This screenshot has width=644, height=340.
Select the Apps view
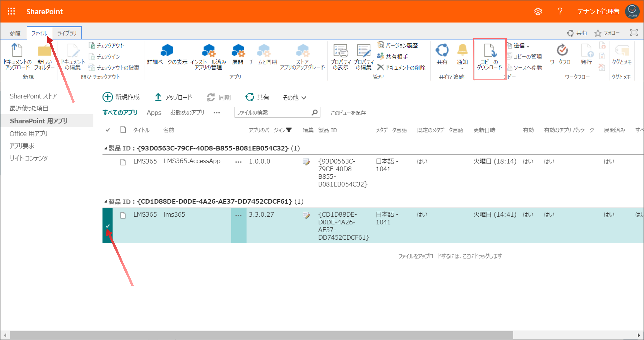(154, 113)
